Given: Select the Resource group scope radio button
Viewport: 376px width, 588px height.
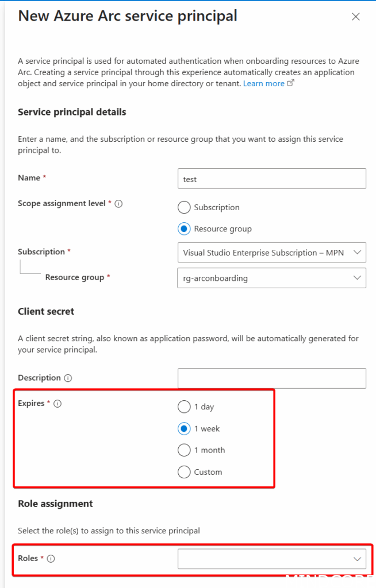Looking at the screenshot, I should (x=184, y=229).
